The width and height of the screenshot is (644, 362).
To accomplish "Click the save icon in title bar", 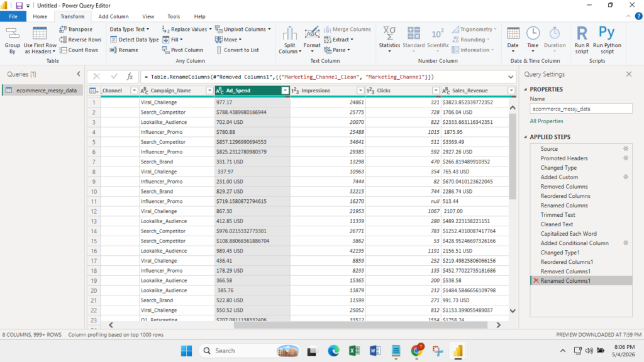I will coord(19,5).
